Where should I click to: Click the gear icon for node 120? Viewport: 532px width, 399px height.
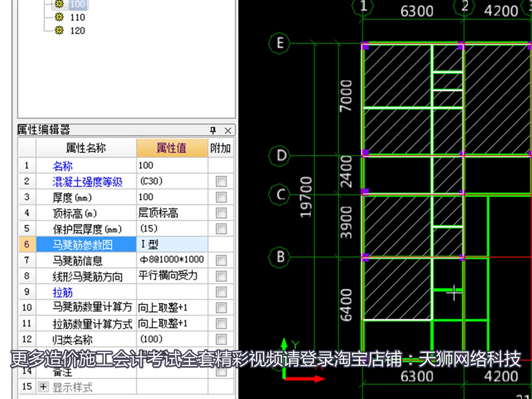(x=59, y=30)
